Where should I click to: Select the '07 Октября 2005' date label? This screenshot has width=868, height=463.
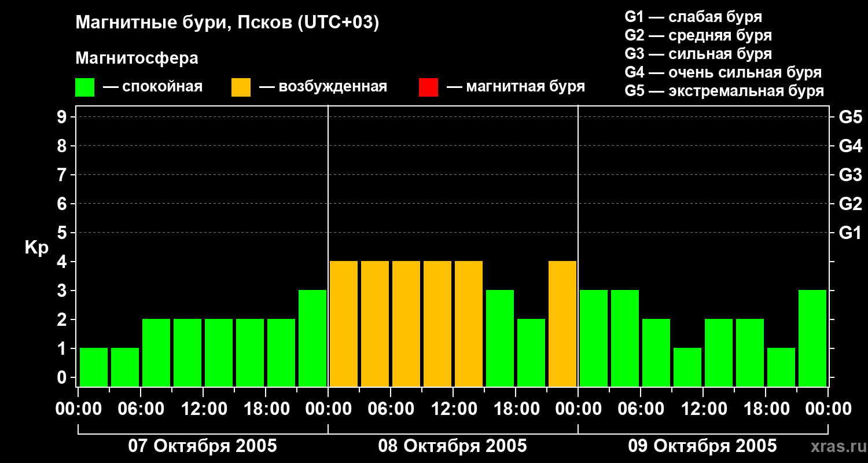203,446
